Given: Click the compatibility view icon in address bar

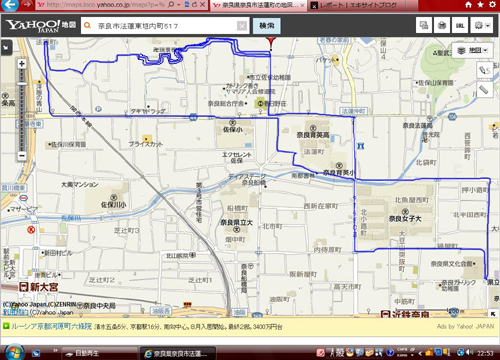Looking at the screenshot, I should pyautogui.click(x=187, y=5).
